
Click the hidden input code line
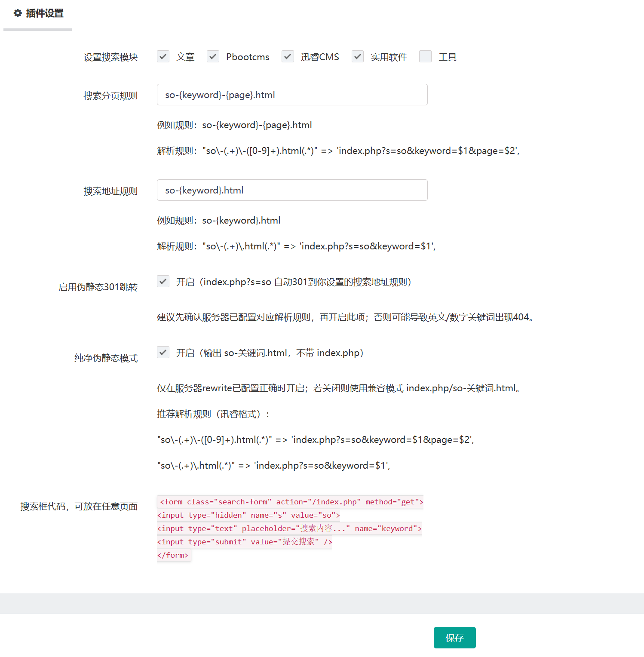coord(248,515)
